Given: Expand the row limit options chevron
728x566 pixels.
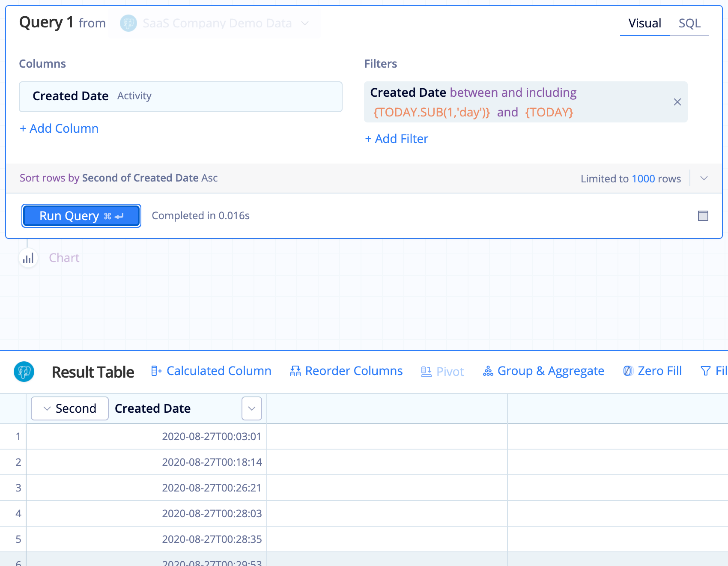Looking at the screenshot, I should point(704,178).
